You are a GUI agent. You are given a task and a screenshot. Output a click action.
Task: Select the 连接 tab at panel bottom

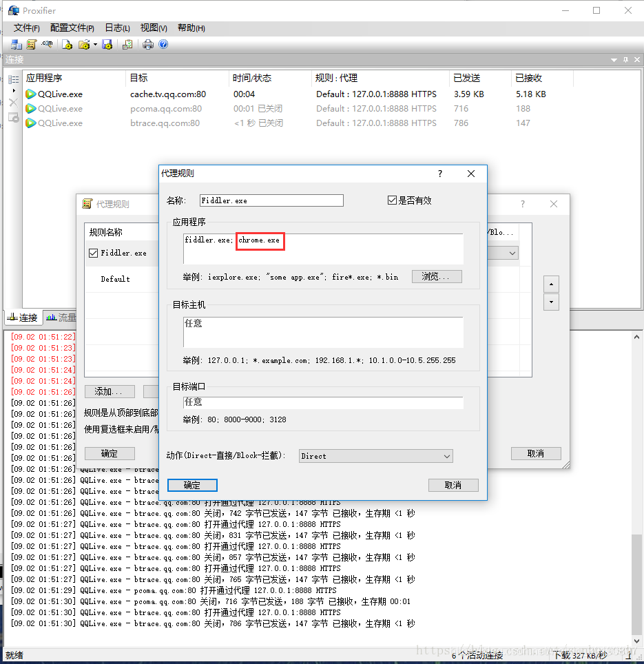point(22,318)
